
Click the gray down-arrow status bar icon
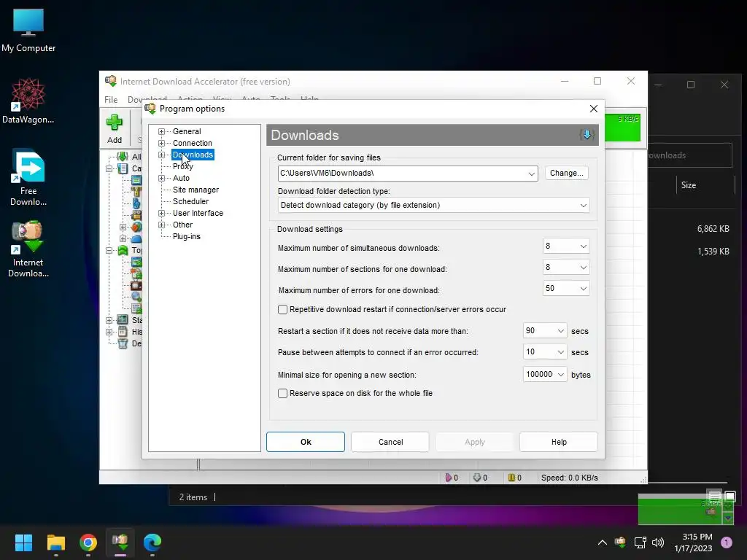(x=477, y=477)
